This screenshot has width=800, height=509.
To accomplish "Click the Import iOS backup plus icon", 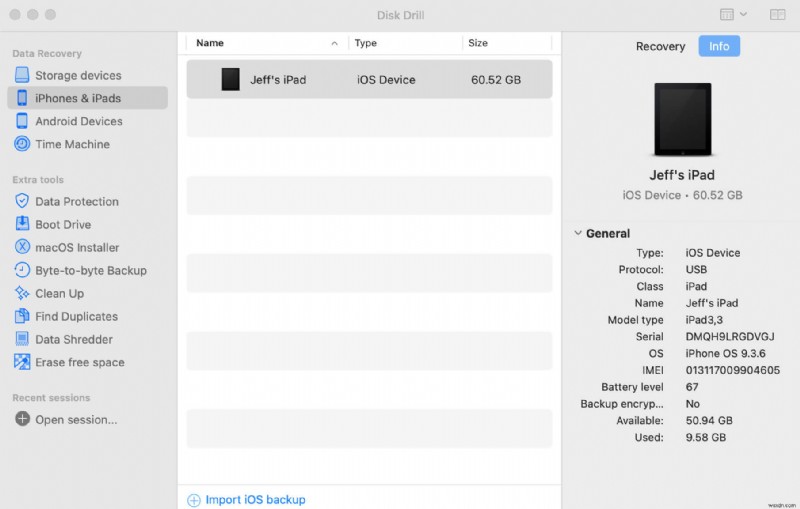I will pos(194,500).
